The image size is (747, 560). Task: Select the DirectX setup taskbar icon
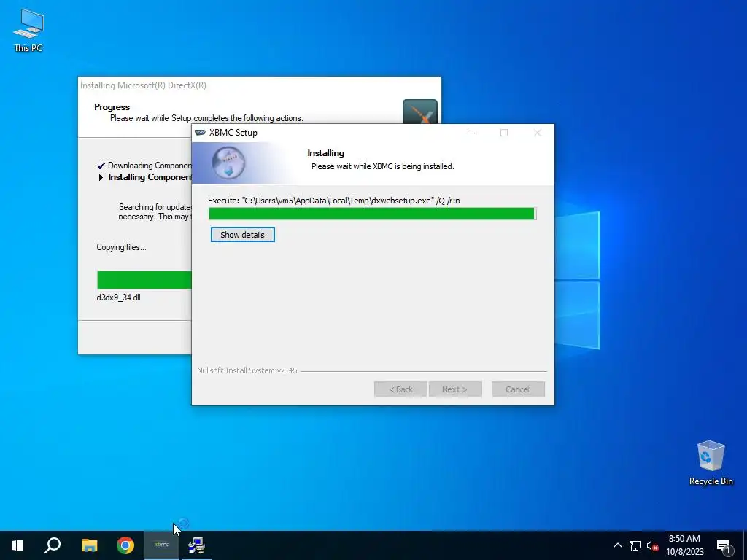196,545
